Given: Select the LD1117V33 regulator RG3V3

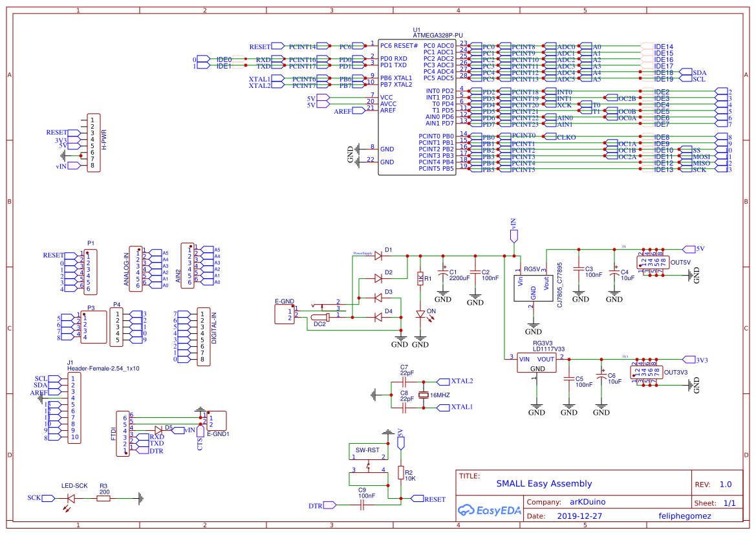Looking at the screenshot, I should (536, 363).
